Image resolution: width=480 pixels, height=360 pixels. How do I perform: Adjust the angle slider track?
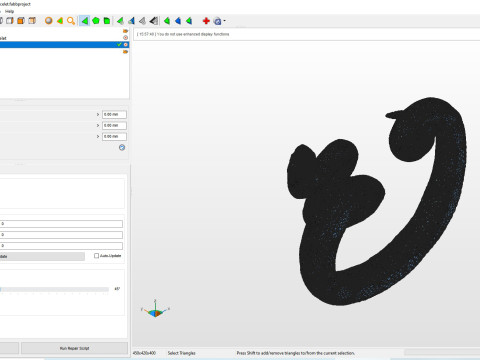coord(54,289)
